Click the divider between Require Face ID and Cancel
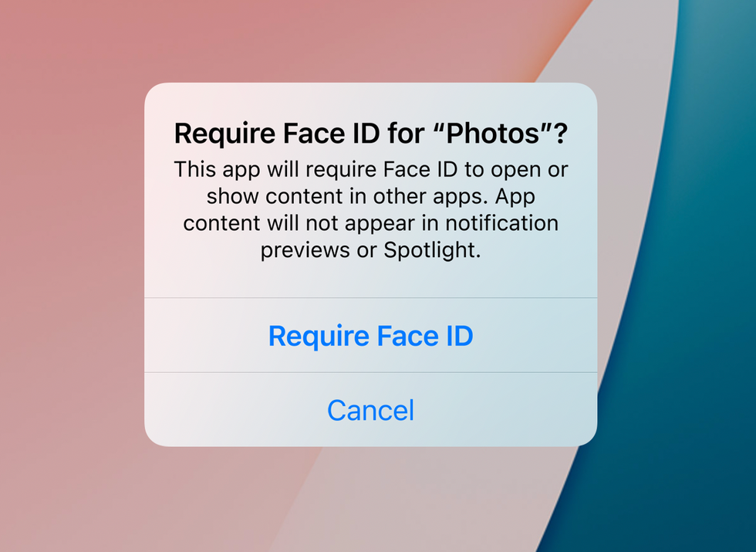The image size is (756, 552). [370, 372]
